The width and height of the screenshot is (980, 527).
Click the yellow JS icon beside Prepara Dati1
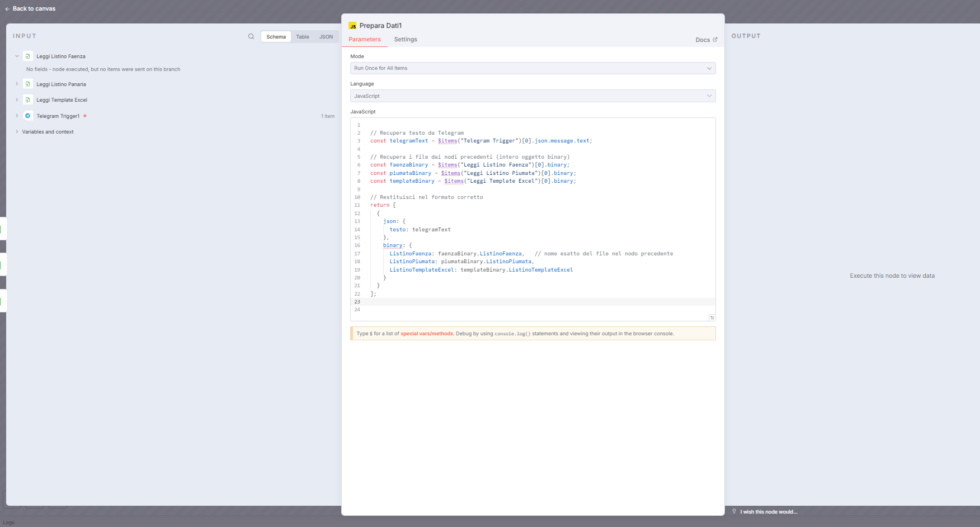[352, 26]
